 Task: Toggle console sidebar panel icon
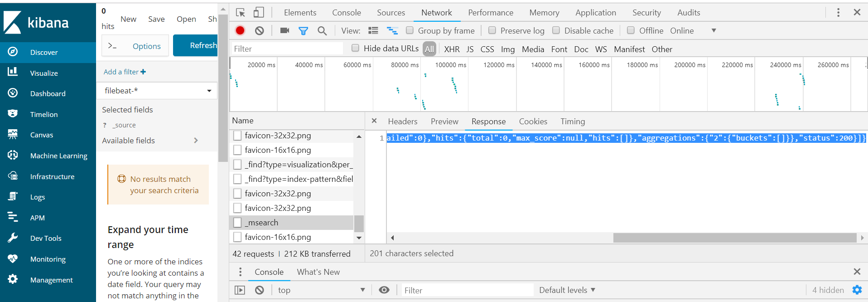[x=240, y=290]
